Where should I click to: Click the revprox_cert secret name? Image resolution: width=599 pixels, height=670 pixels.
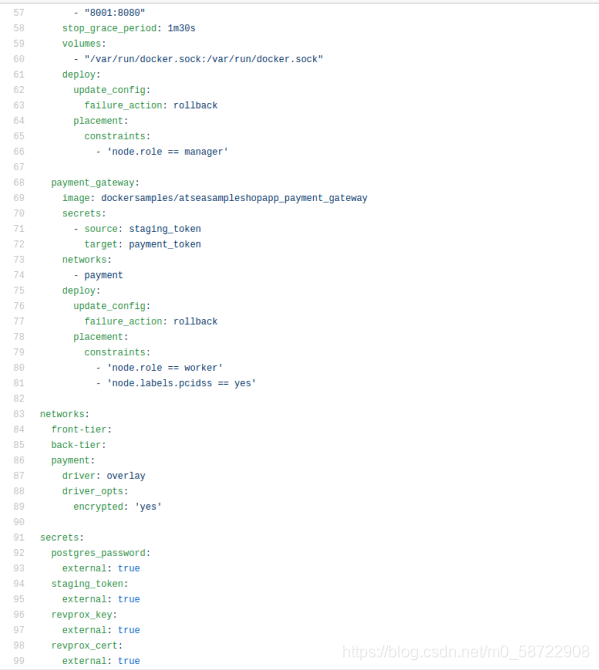[x=84, y=646]
